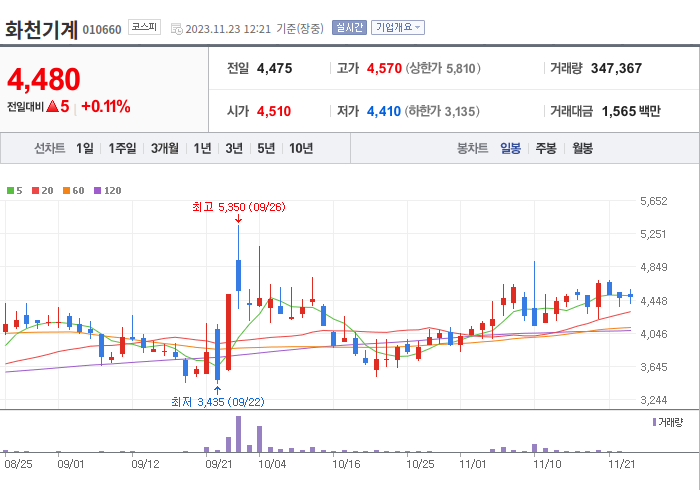Click the 11/10 date label on the axis
Screen dimensions: 700x490
pyautogui.click(x=547, y=464)
